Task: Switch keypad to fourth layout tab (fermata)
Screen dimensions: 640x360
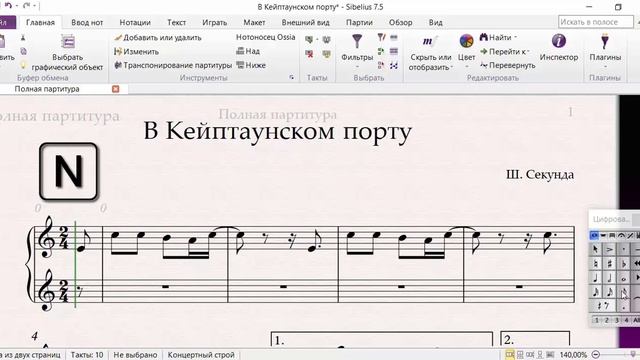Action: click(x=621, y=235)
